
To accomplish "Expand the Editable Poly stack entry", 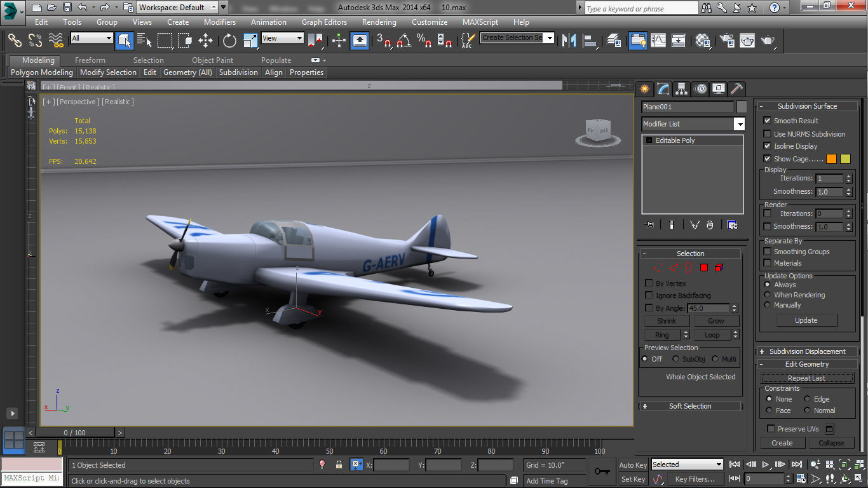I will point(649,140).
